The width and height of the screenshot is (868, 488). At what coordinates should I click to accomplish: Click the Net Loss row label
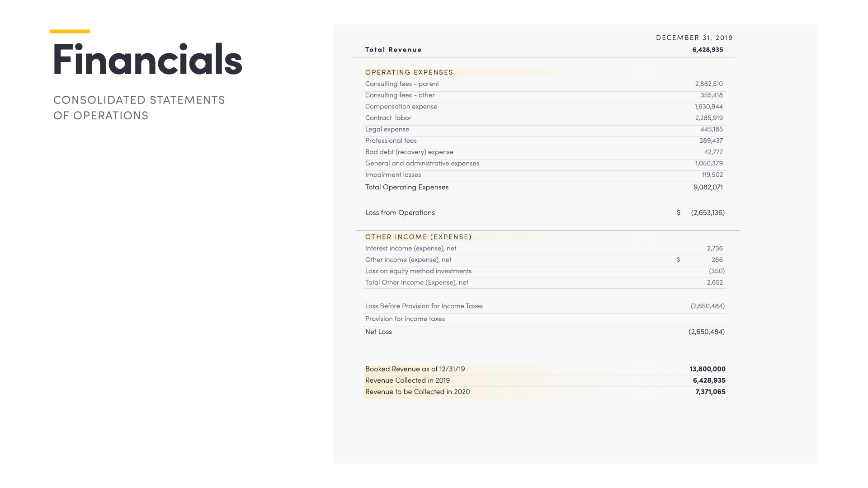[378, 332]
